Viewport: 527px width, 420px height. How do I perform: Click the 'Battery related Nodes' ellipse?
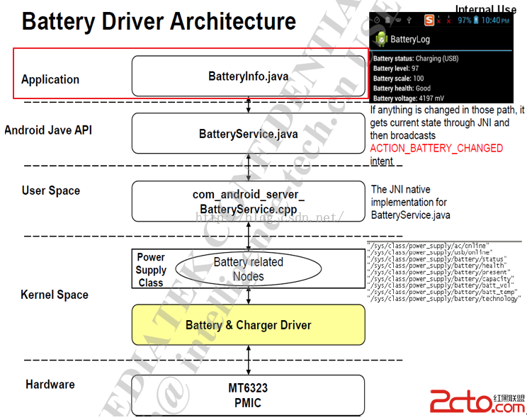pyautogui.click(x=249, y=269)
